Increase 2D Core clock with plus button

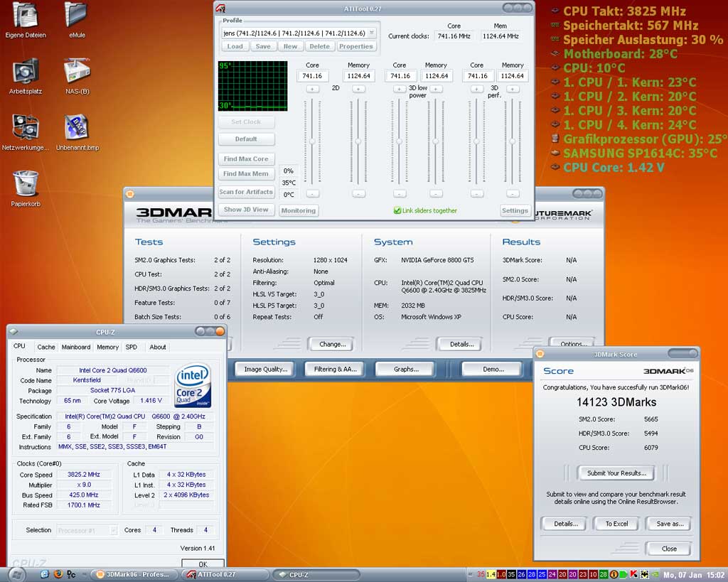pos(313,89)
